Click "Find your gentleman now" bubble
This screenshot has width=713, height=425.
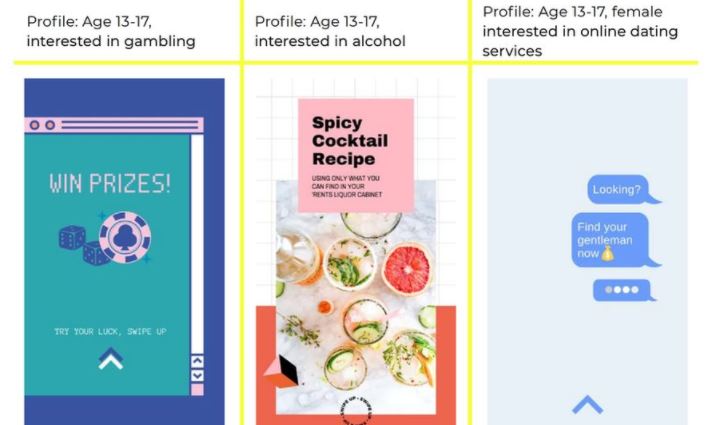(x=615, y=240)
